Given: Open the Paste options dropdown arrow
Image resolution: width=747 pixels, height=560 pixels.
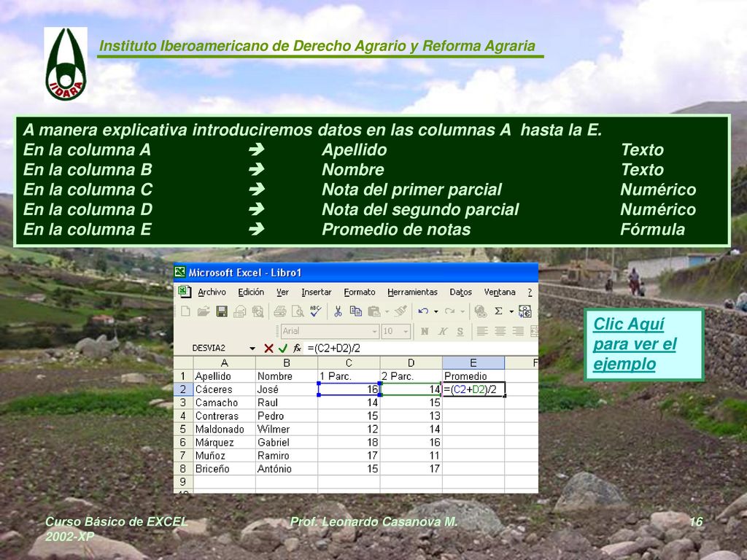Looking at the screenshot, I should 387,312.
